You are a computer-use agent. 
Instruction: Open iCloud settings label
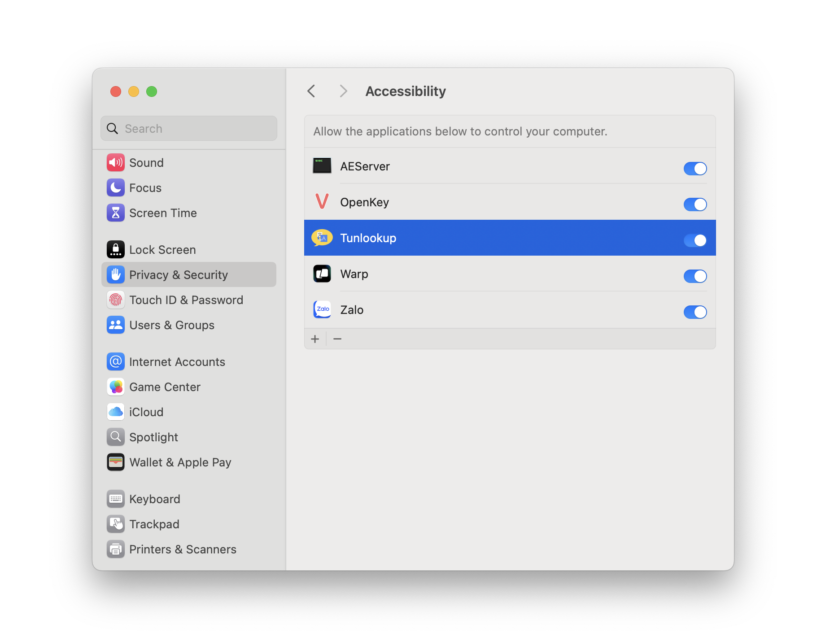tap(146, 412)
